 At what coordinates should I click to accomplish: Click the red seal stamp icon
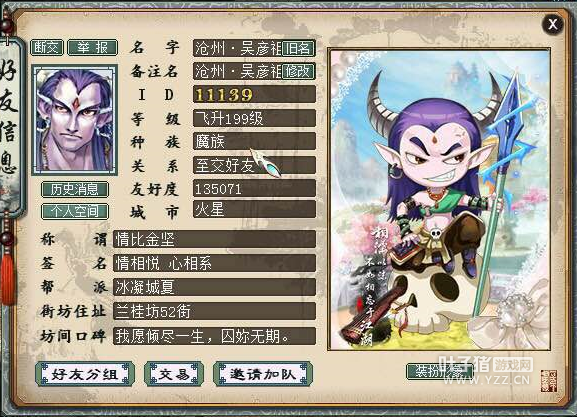coord(549,381)
